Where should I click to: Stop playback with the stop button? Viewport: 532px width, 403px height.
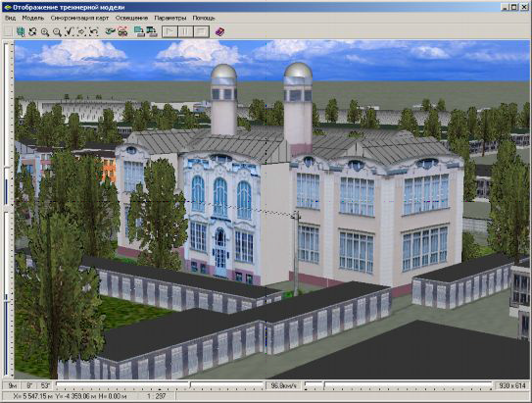[x=201, y=32]
